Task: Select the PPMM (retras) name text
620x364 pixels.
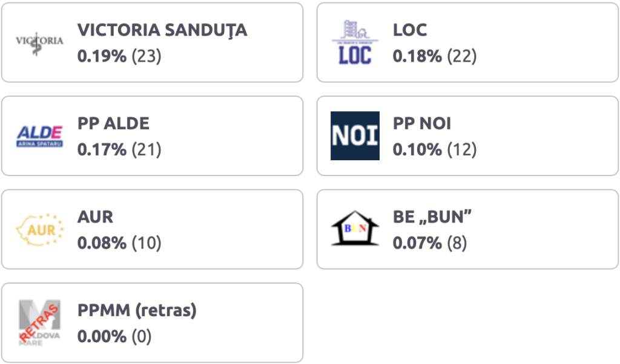Action: pos(137,311)
